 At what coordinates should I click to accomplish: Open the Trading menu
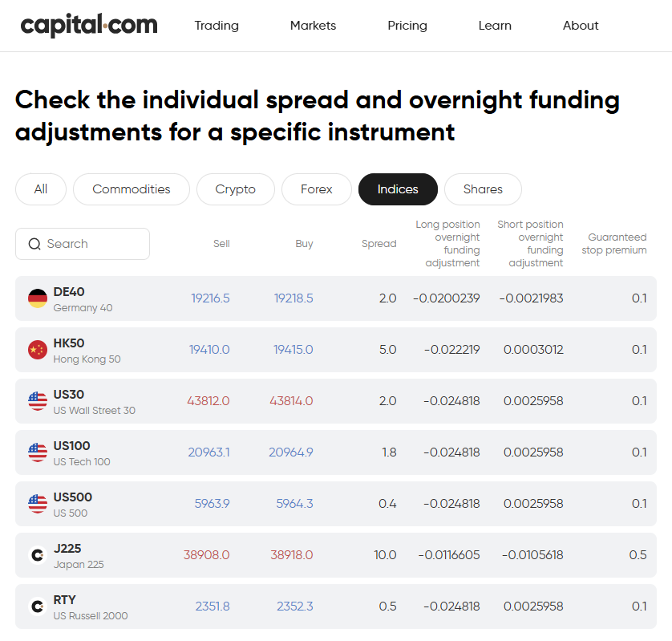[217, 26]
